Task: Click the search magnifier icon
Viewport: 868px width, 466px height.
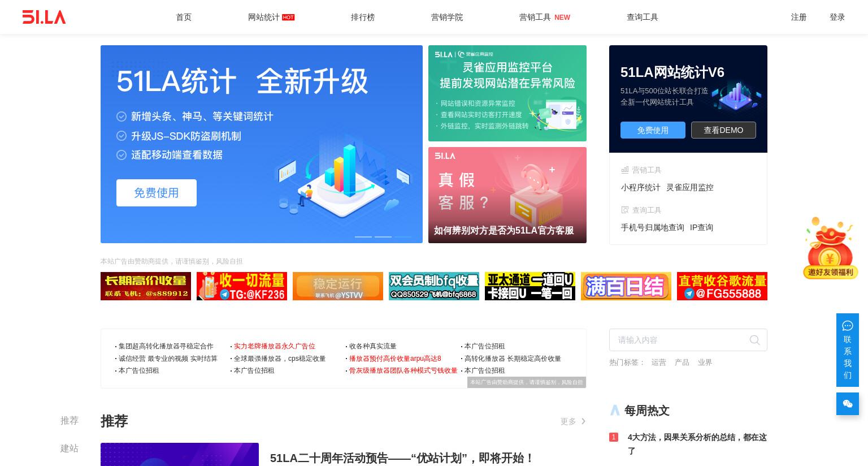Action: (754, 340)
